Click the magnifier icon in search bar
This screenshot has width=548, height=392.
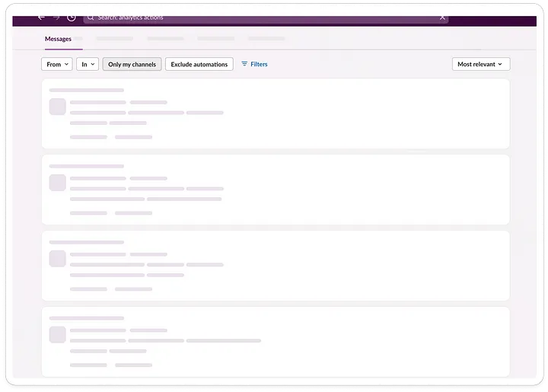tap(91, 18)
